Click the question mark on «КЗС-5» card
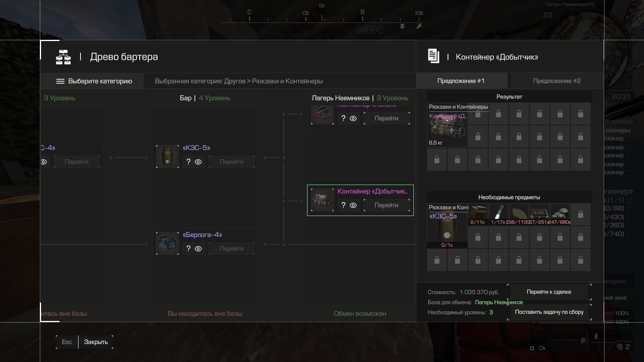 coord(188,162)
